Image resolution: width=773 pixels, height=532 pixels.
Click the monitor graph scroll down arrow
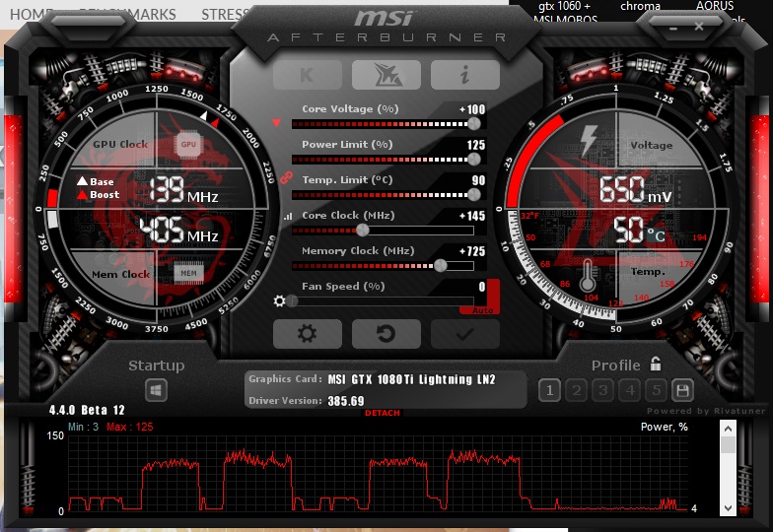pyautogui.click(x=728, y=508)
